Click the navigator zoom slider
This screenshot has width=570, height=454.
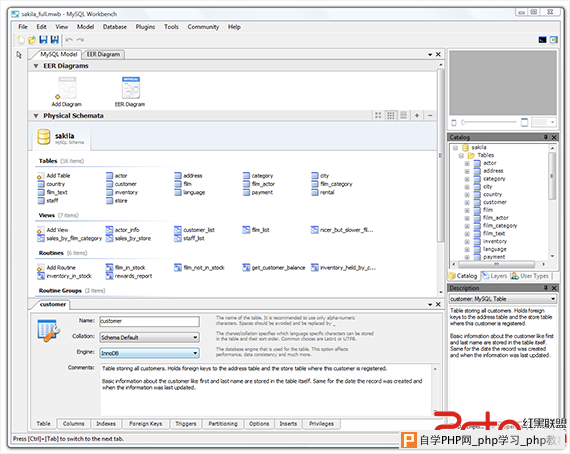[x=489, y=122]
